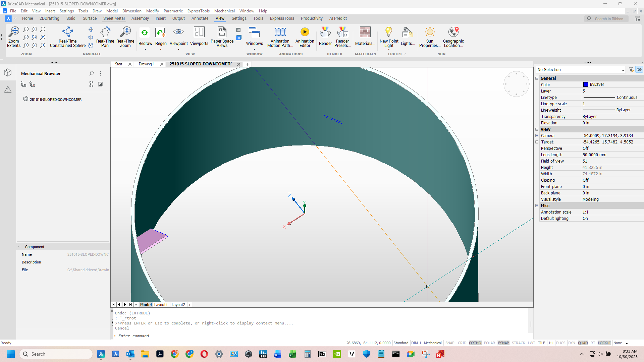Open the Materials dialog

[x=365, y=37]
